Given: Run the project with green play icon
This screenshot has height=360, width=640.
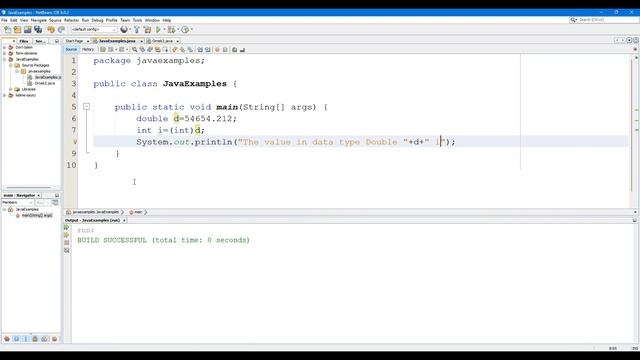Looking at the screenshot, I should (x=159, y=29).
